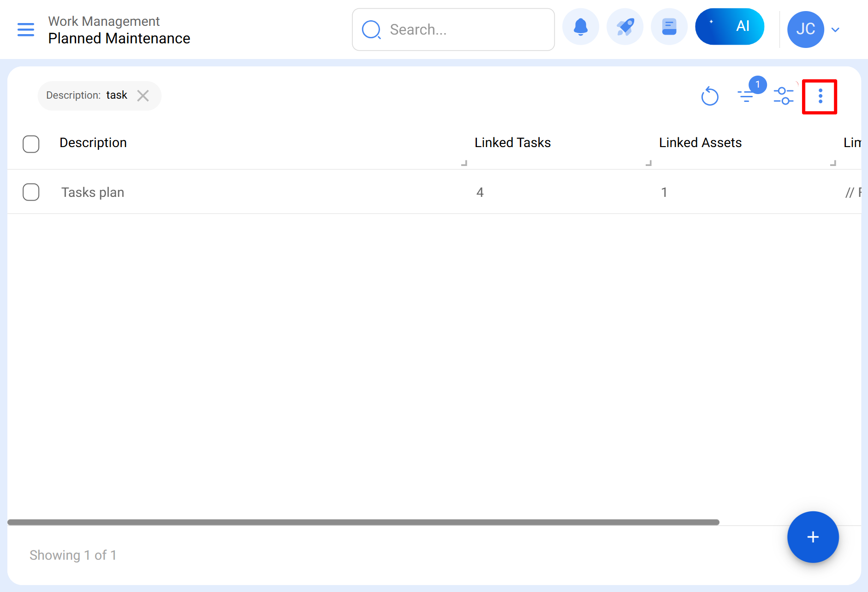Viewport: 868px width, 592px height.
Task: Open the AI assistant button
Action: (729, 27)
